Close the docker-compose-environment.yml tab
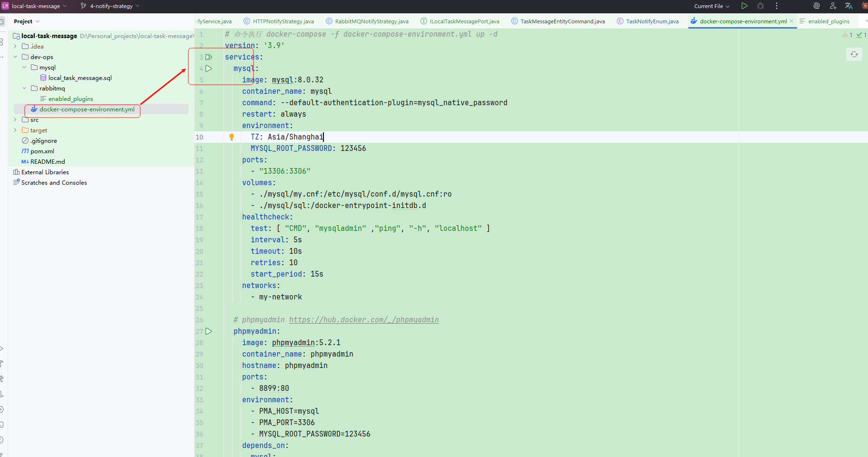The width and height of the screenshot is (868, 457). click(x=791, y=21)
